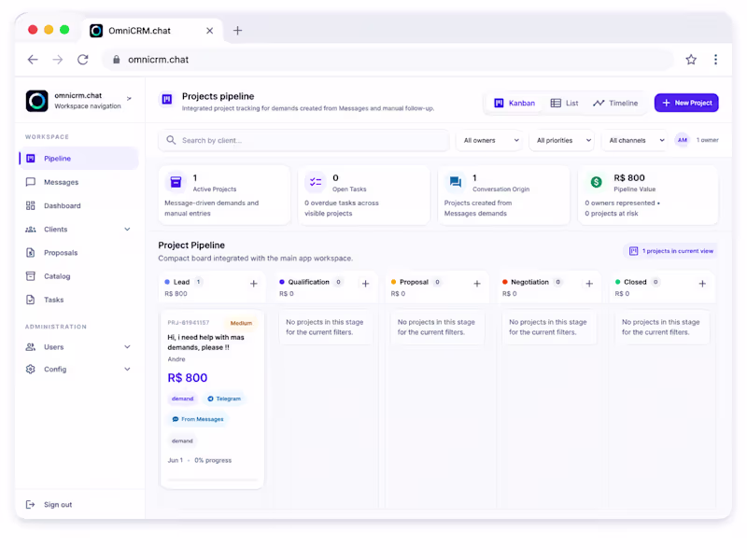747x560 pixels.
Task: Click the R$ 800 card value
Action: point(188,378)
